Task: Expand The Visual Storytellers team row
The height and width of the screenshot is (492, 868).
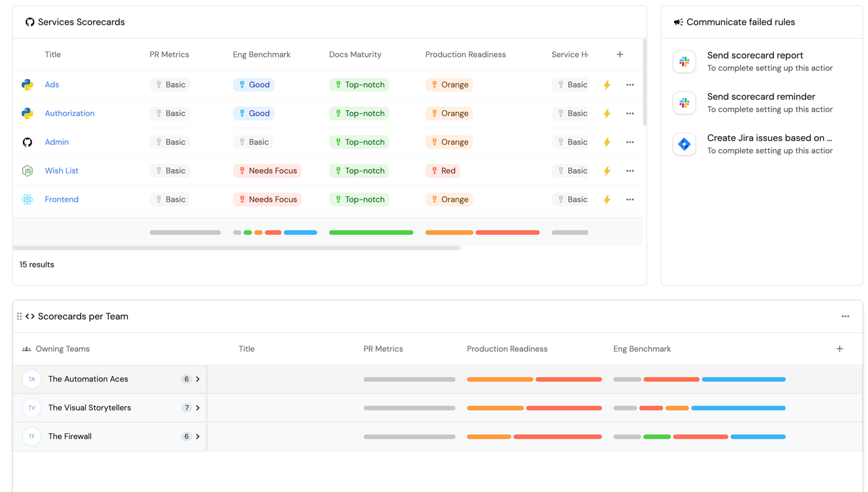Action: 198,408
